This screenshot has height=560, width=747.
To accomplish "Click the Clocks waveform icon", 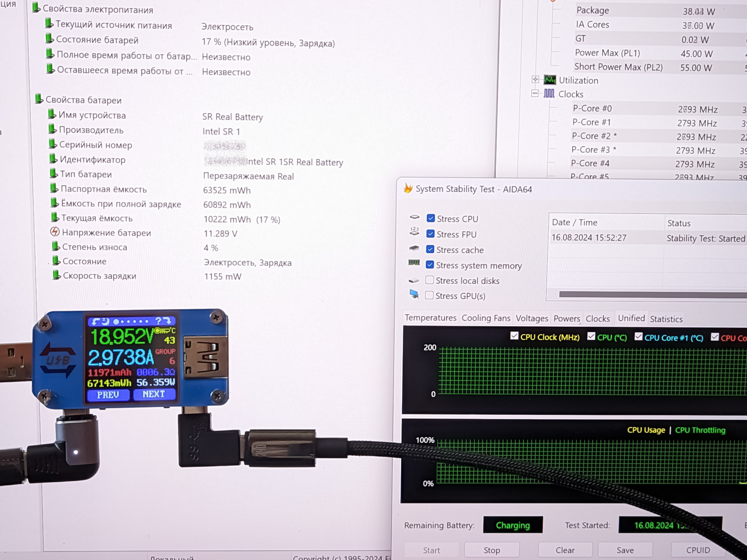I will click(x=549, y=93).
